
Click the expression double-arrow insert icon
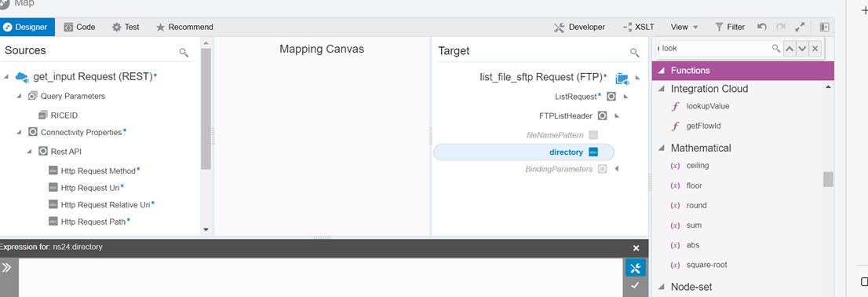(x=6, y=268)
